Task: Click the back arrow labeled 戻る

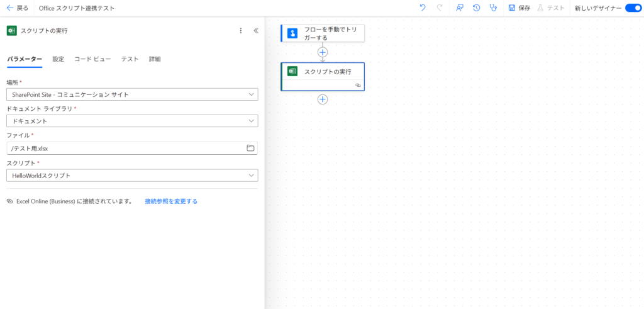Action: point(17,8)
